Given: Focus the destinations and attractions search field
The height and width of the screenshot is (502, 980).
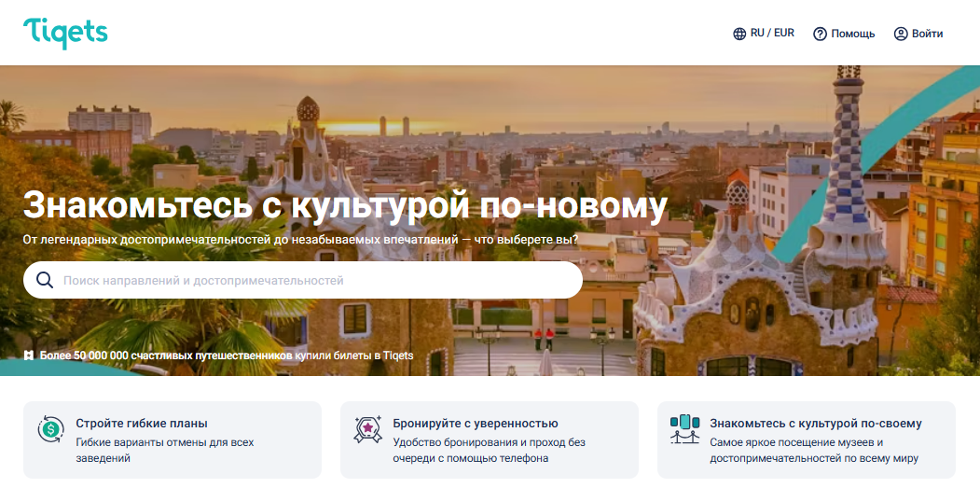Looking at the screenshot, I should pos(303,280).
